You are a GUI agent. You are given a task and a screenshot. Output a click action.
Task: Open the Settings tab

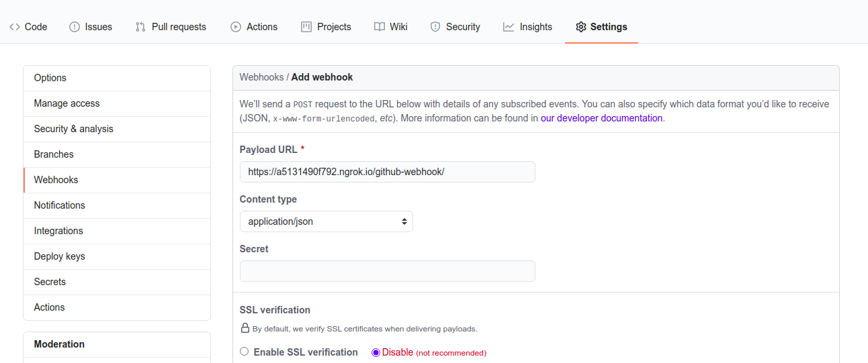601,27
